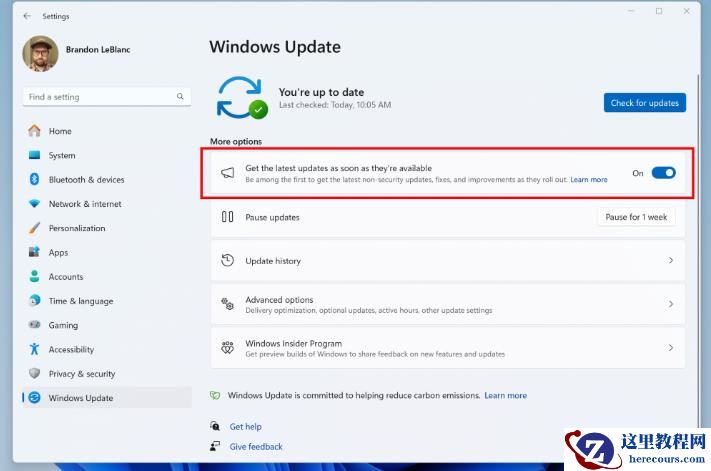This screenshot has width=711, height=471.
Task: Click the search magnifier icon
Action: pos(180,97)
